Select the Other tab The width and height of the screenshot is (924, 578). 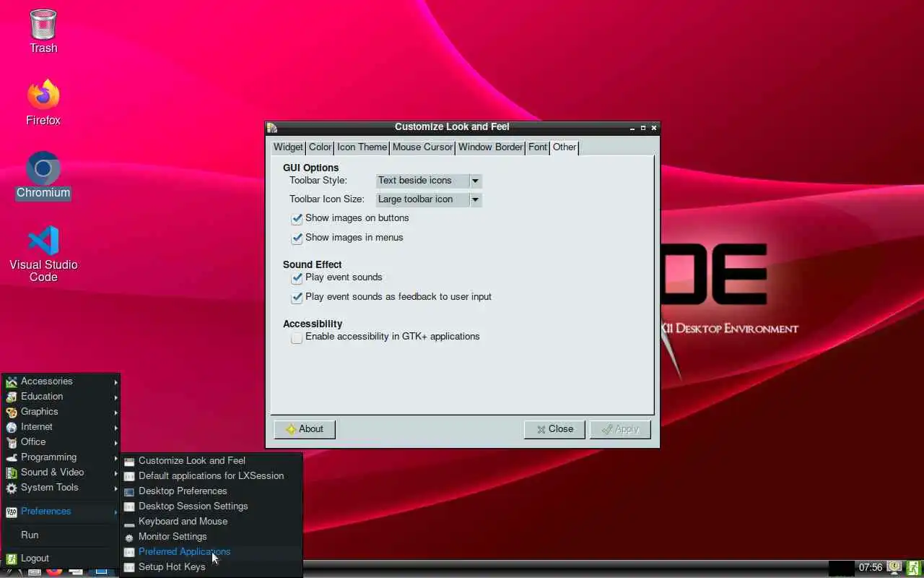click(565, 147)
